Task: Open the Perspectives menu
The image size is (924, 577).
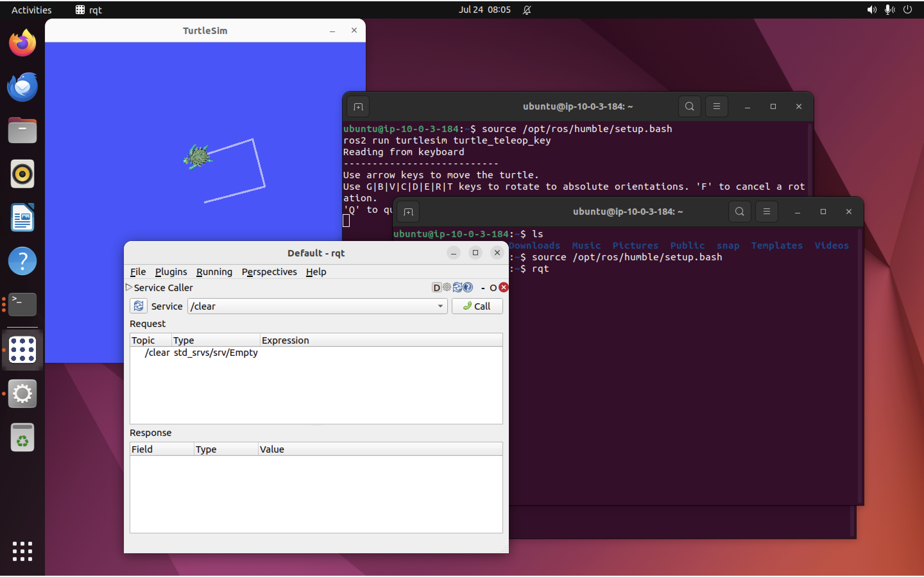Action: (269, 272)
